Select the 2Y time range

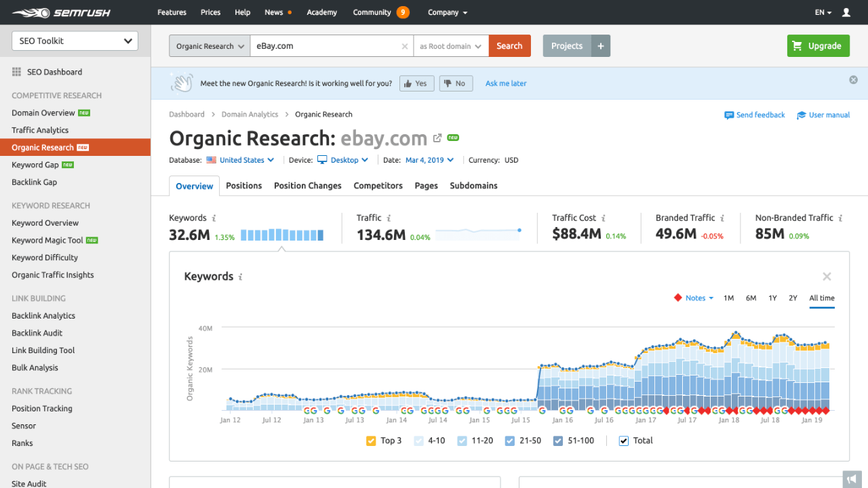(793, 298)
